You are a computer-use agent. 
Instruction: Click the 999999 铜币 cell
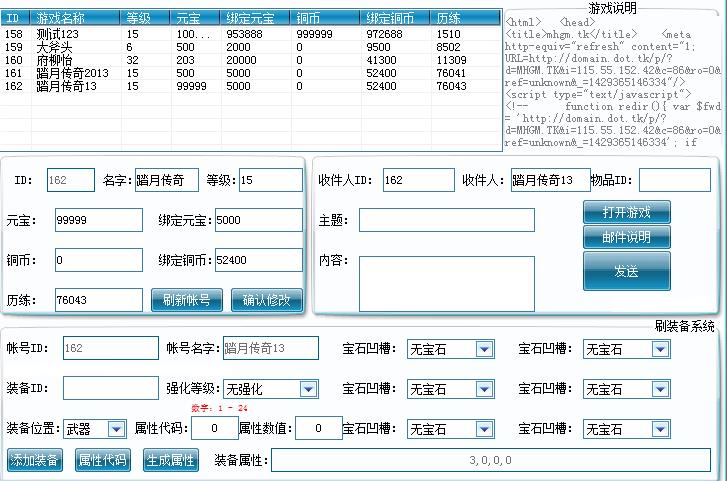point(314,34)
